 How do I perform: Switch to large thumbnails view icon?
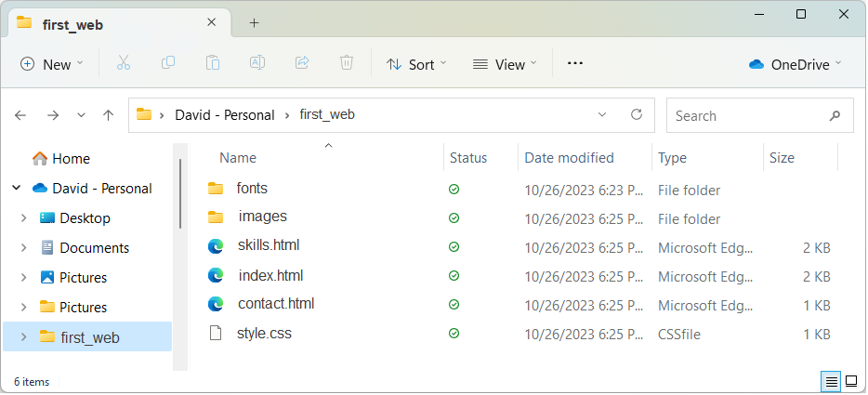click(851, 381)
